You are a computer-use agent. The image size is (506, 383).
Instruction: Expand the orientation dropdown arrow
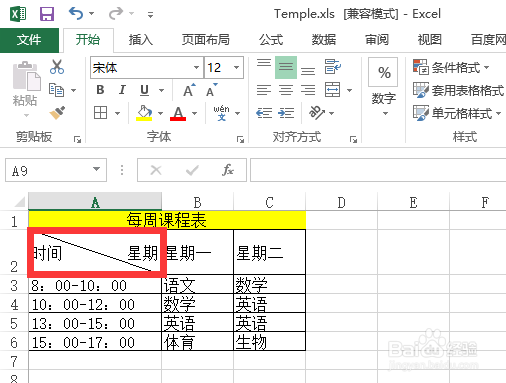pyautogui.click(x=332, y=113)
